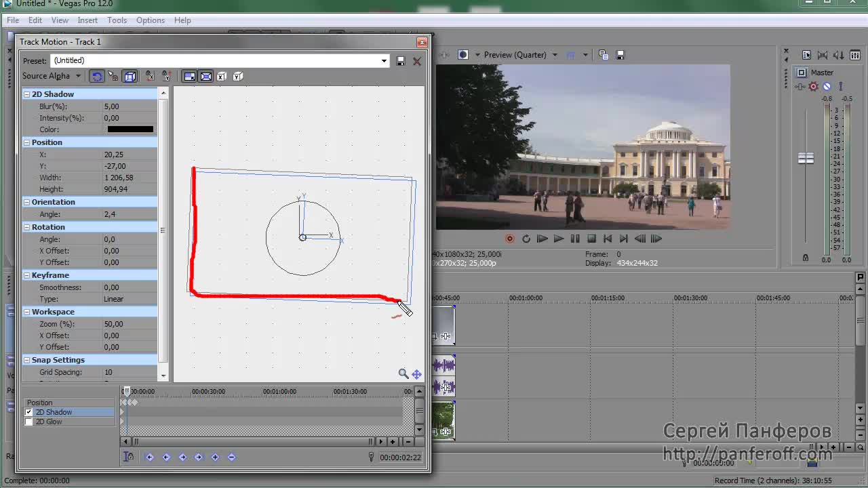Screen dimensions: 868x488
Task: Click the Open Mixing Console icon
Action: coord(855,55)
